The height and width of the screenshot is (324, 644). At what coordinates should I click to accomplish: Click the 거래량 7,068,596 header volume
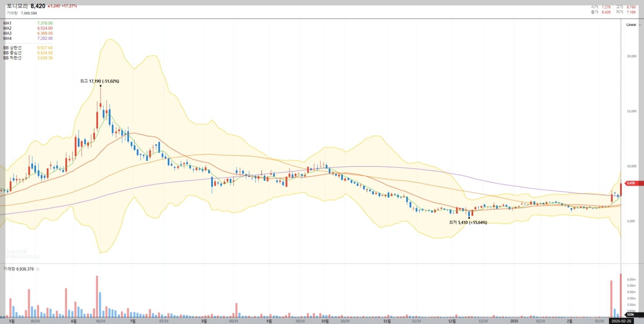point(22,13)
